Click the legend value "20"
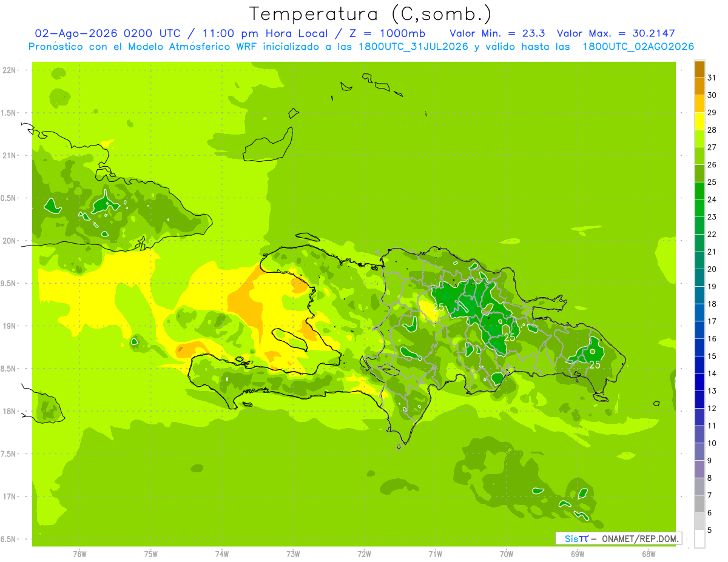The image size is (728, 562). tap(712, 269)
